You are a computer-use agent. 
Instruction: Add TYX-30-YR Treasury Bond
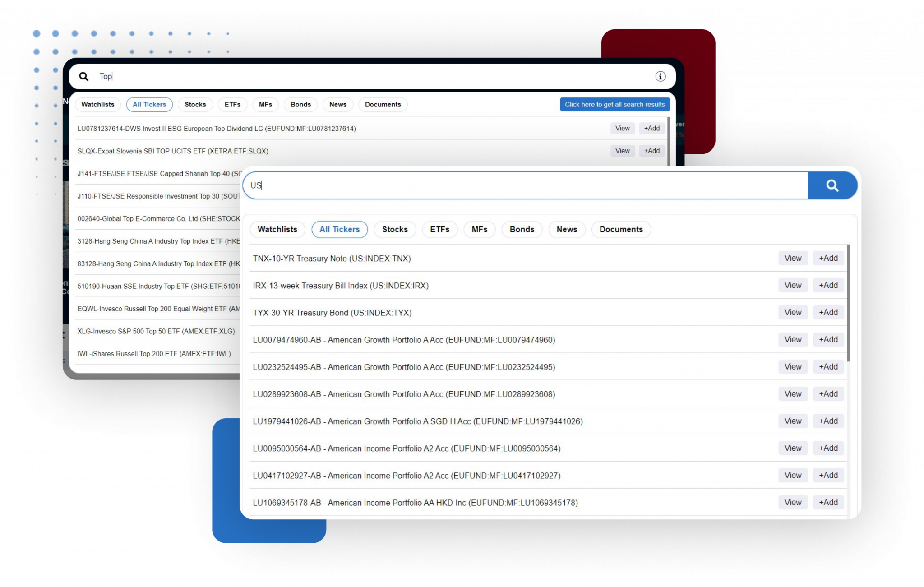[x=828, y=312]
